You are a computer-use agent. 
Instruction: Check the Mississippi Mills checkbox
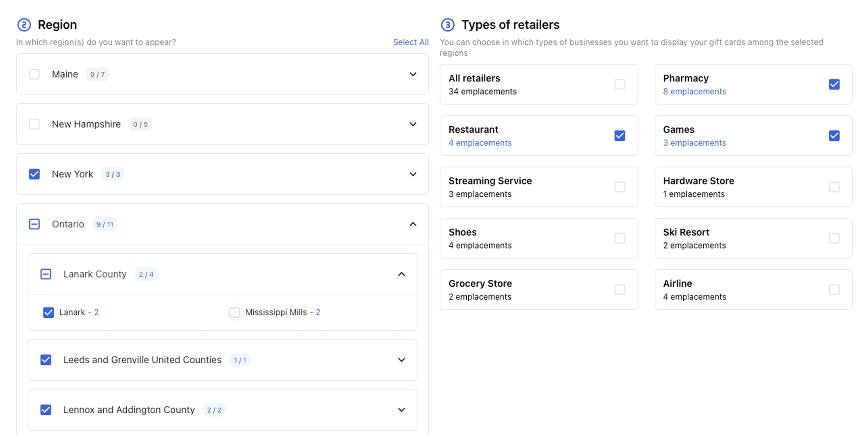coord(235,312)
